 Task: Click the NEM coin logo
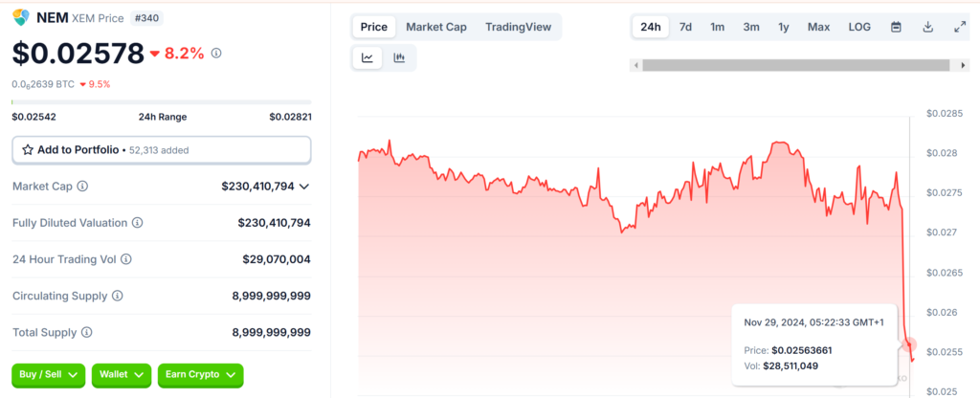21,16
